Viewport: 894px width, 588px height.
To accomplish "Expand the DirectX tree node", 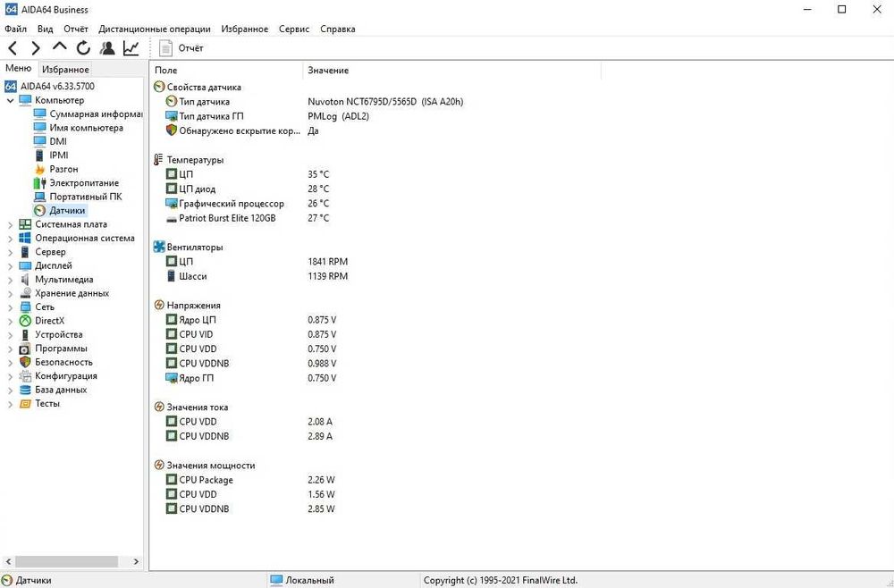I will (10, 321).
